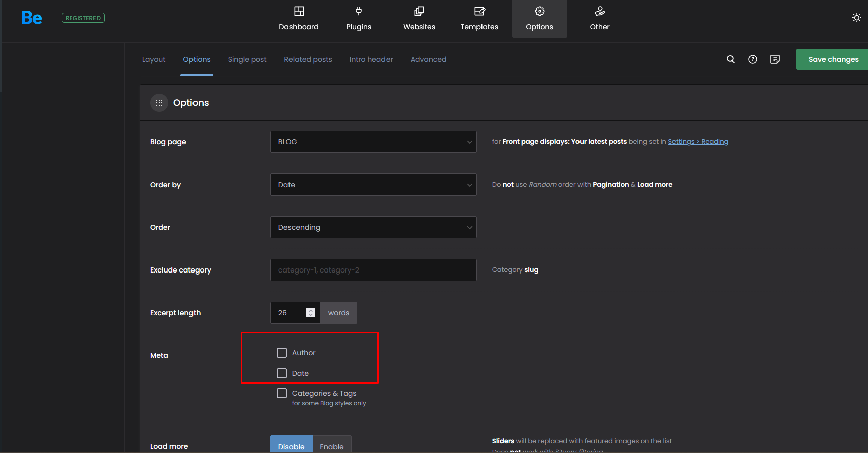Click the Exclude category label
The width and height of the screenshot is (868, 453).
coord(180,270)
